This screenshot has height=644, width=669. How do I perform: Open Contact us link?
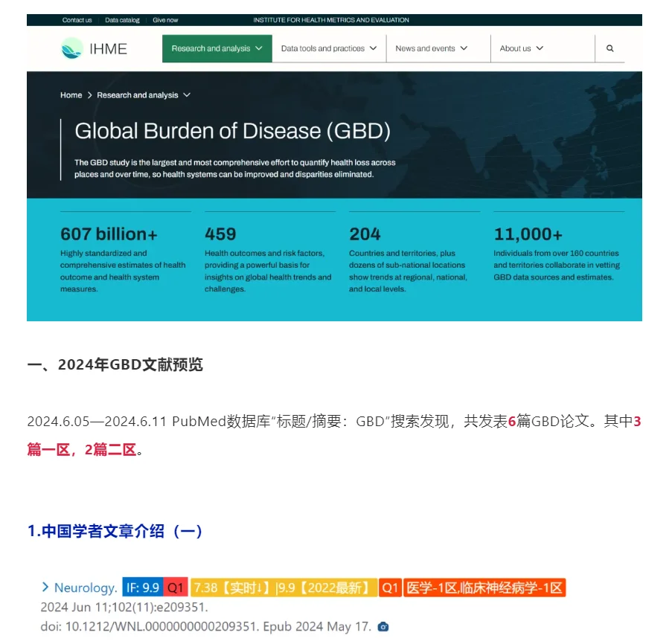pos(77,20)
